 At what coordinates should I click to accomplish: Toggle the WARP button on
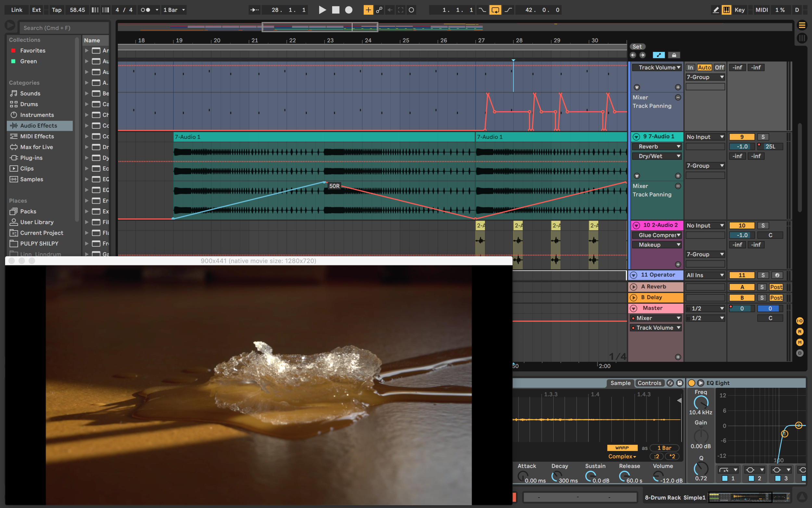(x=622, y=448)
